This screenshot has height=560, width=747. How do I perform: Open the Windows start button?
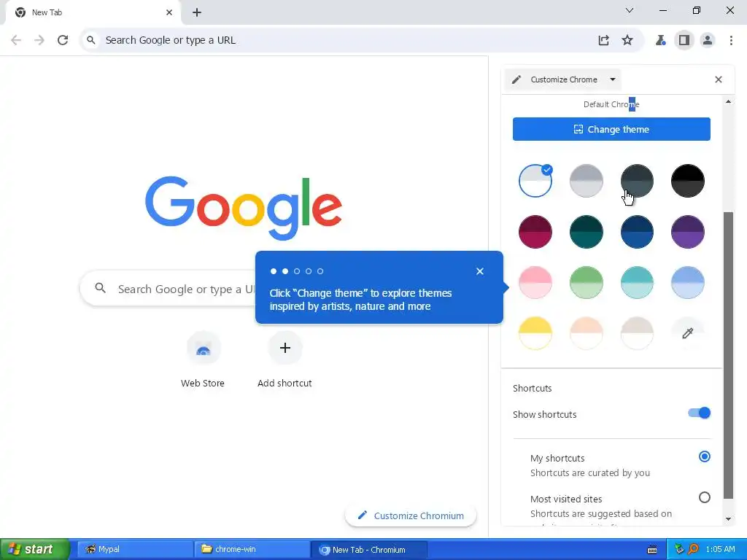[34, 549]
